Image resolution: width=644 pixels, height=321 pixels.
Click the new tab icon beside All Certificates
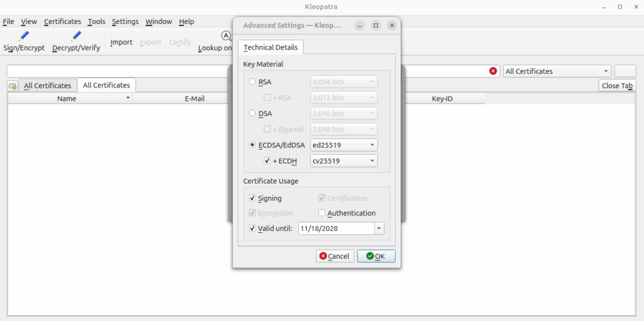[13, 86]
